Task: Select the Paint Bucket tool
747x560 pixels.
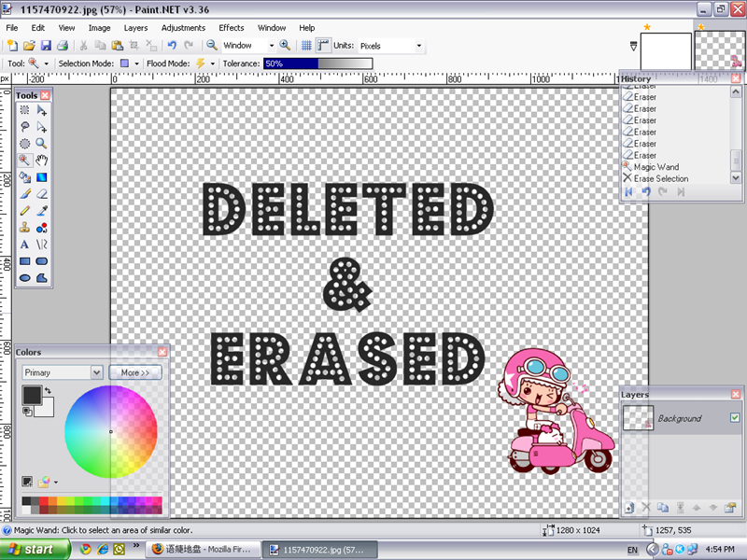Action: pos(25,176)
